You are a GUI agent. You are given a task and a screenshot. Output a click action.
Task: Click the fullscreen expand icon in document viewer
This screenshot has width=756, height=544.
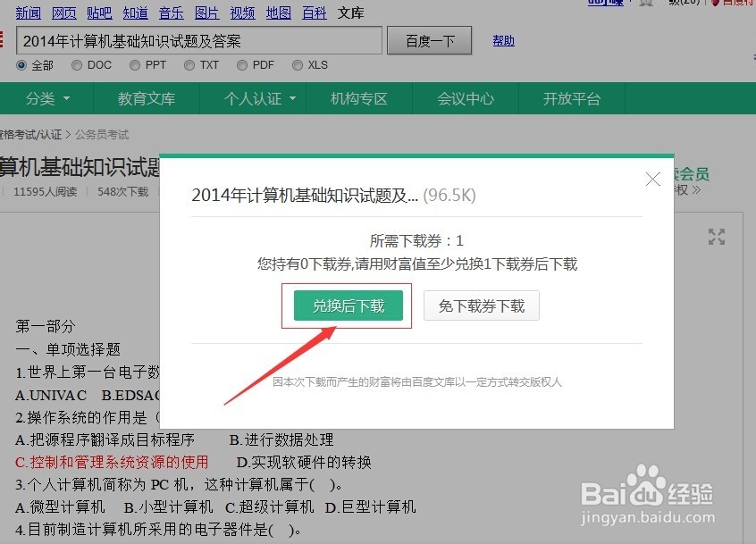pyautogui.click(x=717, y=237)
